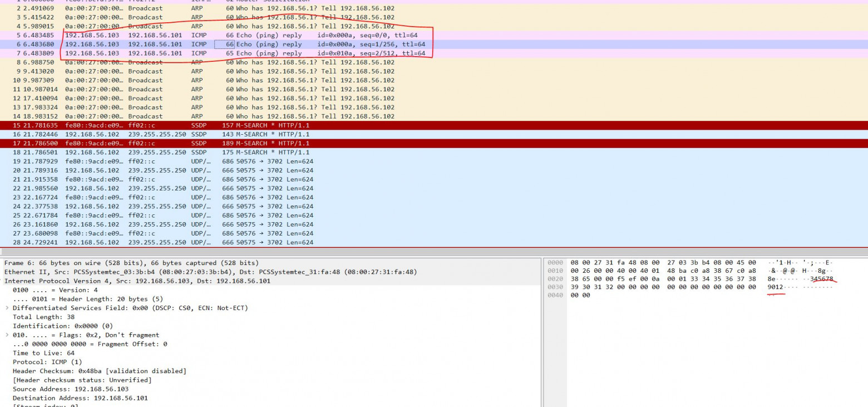Click ASCII text '9012' in the bytes pane
The width and height of the screenshot is (868, 407).
click(x=775, y=287)
